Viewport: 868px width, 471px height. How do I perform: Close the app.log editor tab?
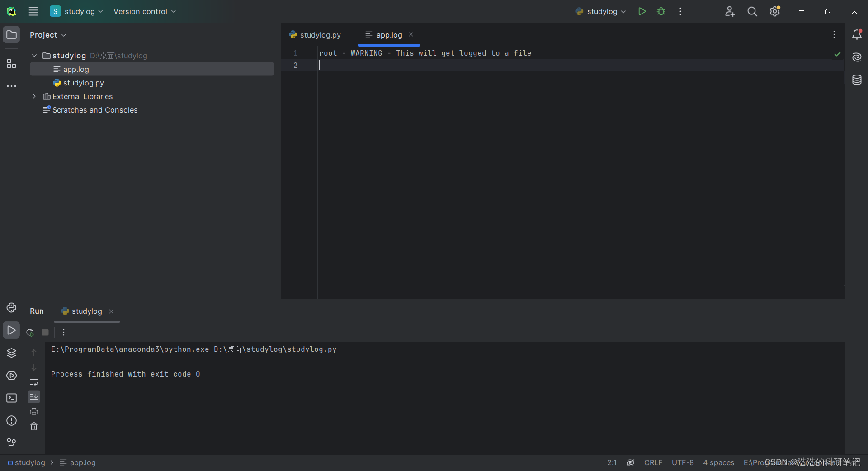point(411,34)
